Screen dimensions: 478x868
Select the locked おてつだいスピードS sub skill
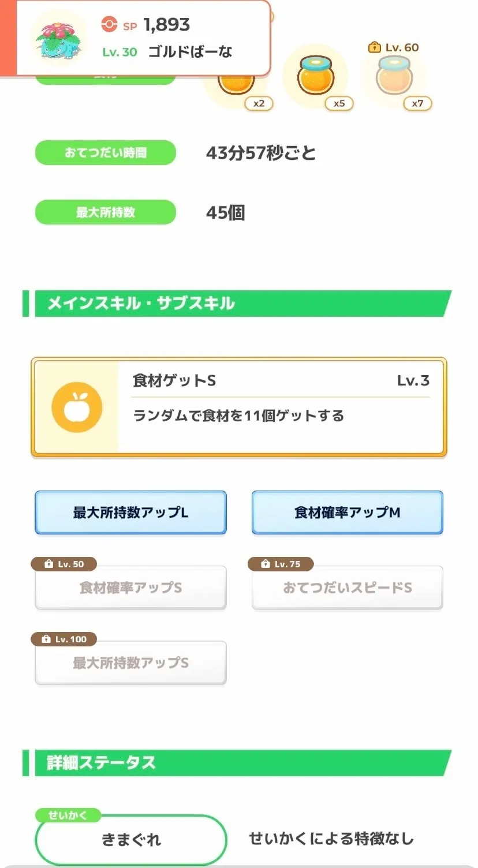click(x=347, y=588)
